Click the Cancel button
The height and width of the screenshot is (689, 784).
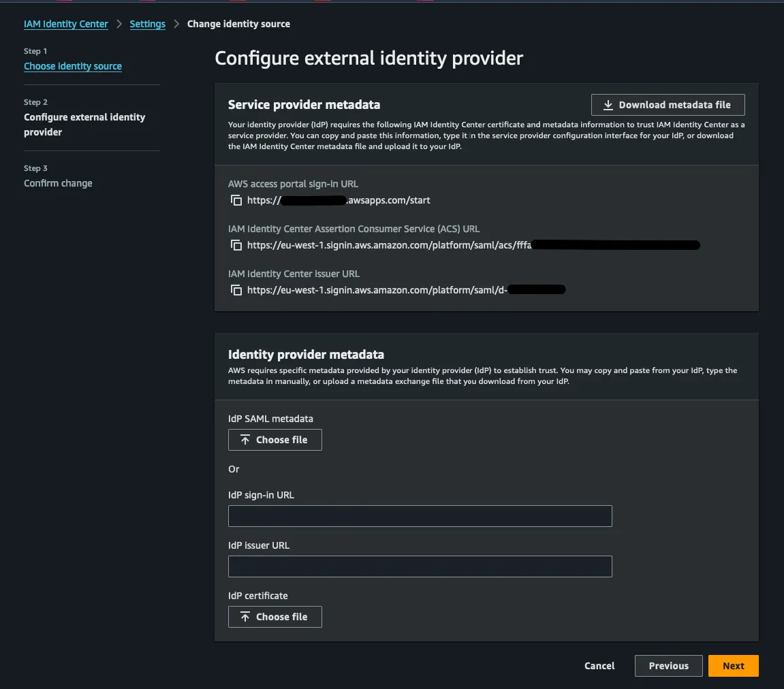(599, 666)
